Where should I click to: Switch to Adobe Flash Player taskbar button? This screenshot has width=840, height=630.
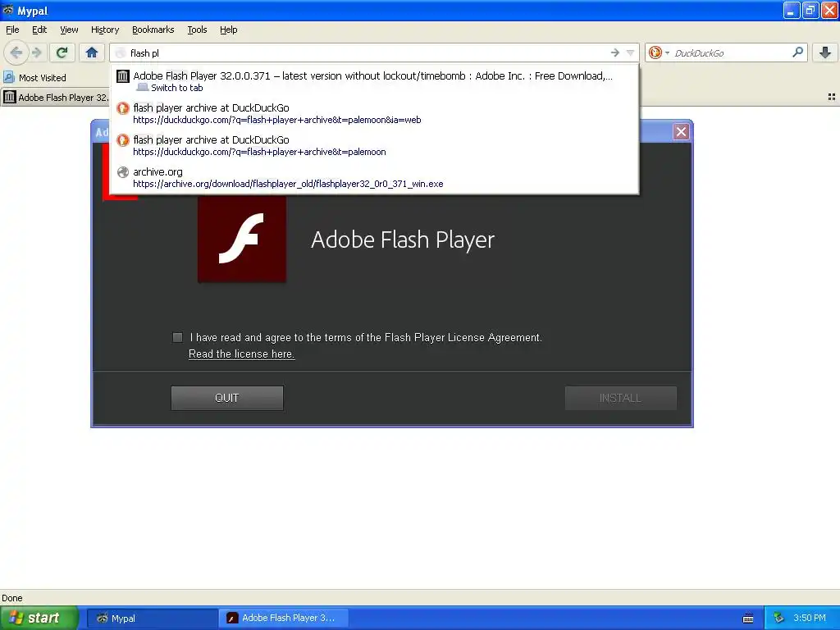click(x=284, y=619)
